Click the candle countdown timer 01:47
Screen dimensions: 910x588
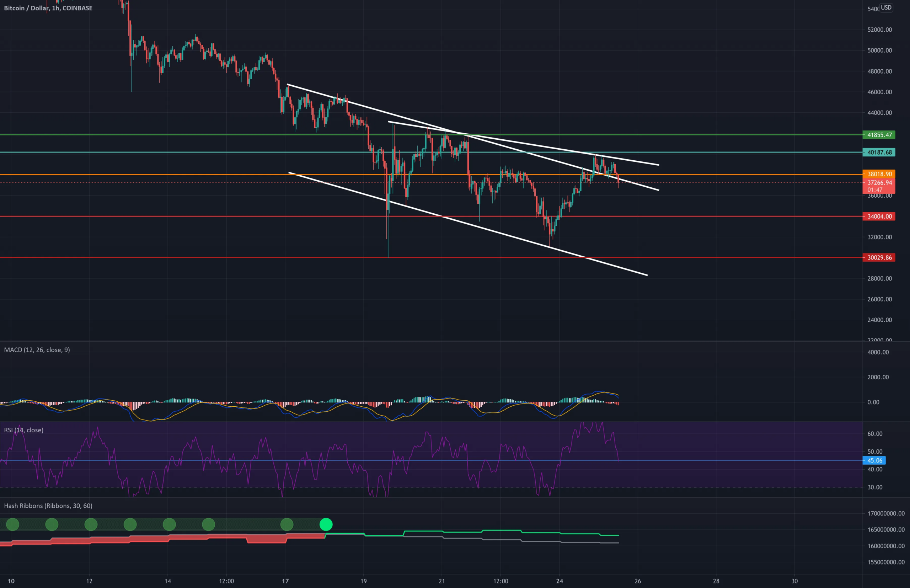(x=875, y=190)
